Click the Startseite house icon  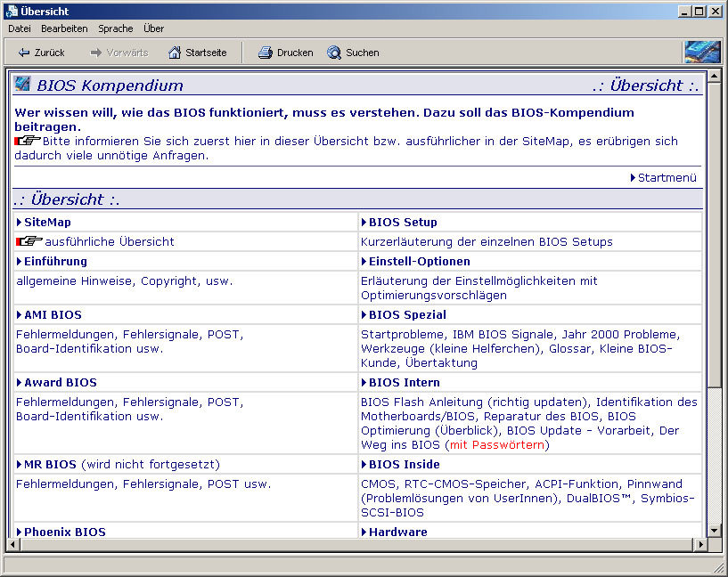175,53
